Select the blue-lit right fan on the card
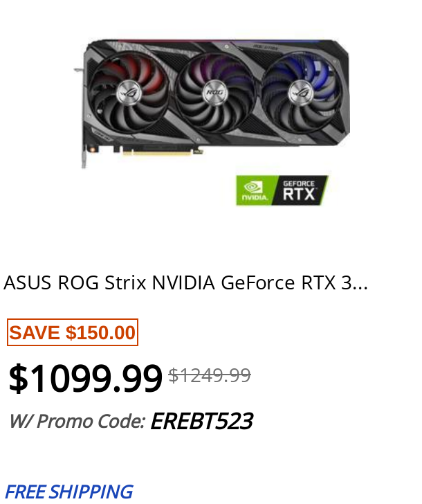This screenshot has width=422, height=504. point(301,93)
